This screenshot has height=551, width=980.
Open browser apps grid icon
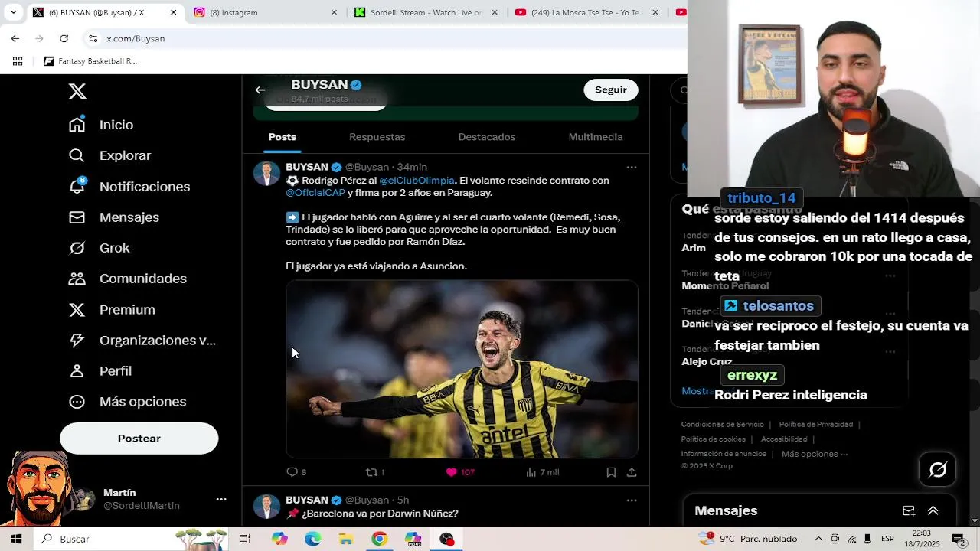(x=18, y=61)
